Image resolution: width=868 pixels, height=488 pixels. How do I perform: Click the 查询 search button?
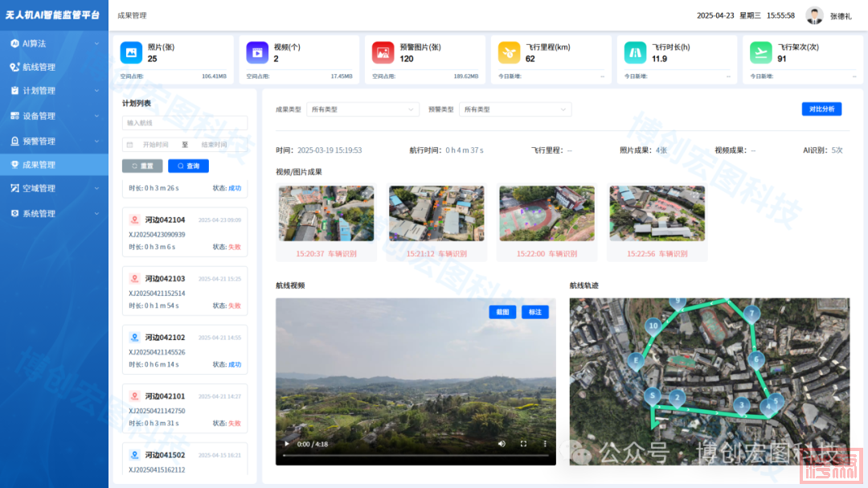click(188, 166)
